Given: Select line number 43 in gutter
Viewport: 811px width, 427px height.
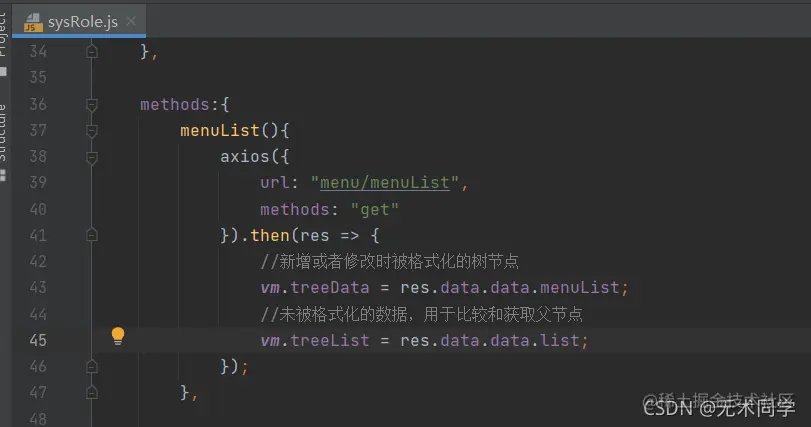Looking at the screenshot, I should pyautogui.click(x=38, y=287).
